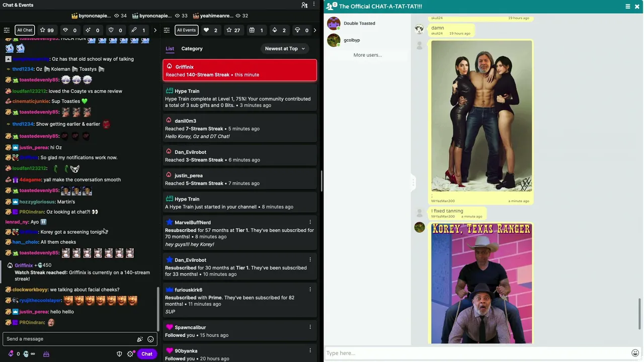
Task: Open the purple hype chat icon
Action: [46, 354]
